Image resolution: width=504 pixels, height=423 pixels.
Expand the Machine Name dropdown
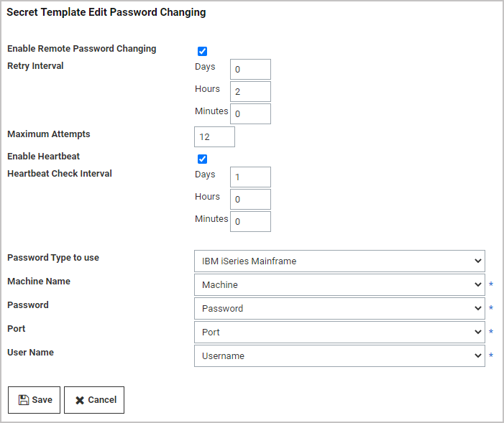coord(339,285)
